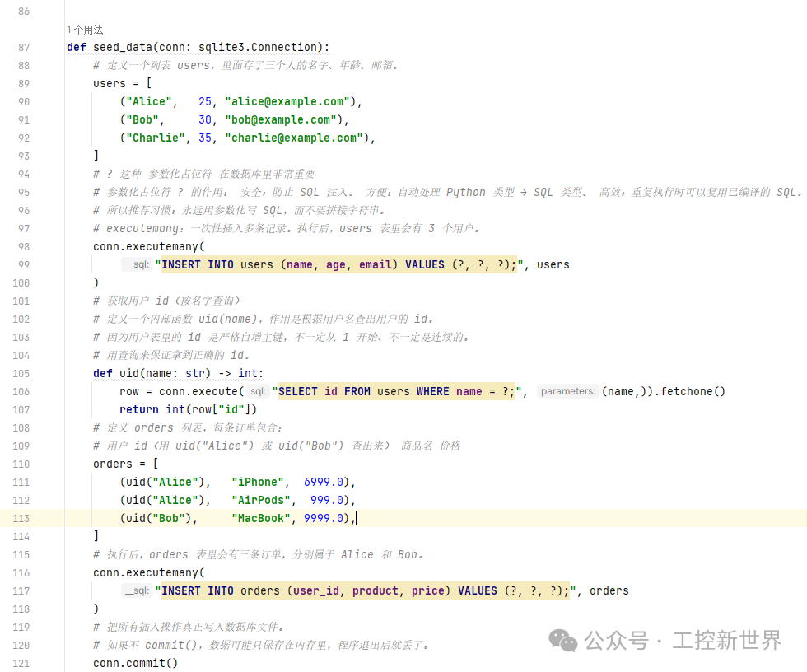Place cursor on the seed_data function name

[x=125, y=48]
